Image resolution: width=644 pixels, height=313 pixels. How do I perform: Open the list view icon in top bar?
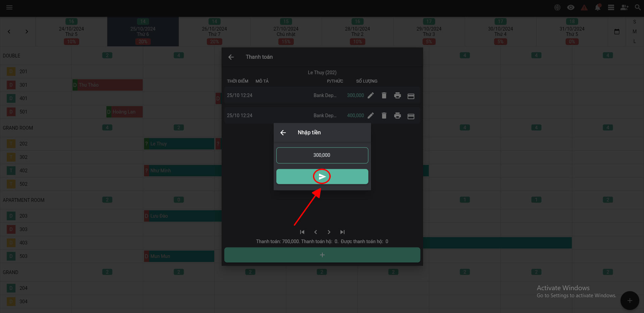pyautogui.click(x=611, y=7)
